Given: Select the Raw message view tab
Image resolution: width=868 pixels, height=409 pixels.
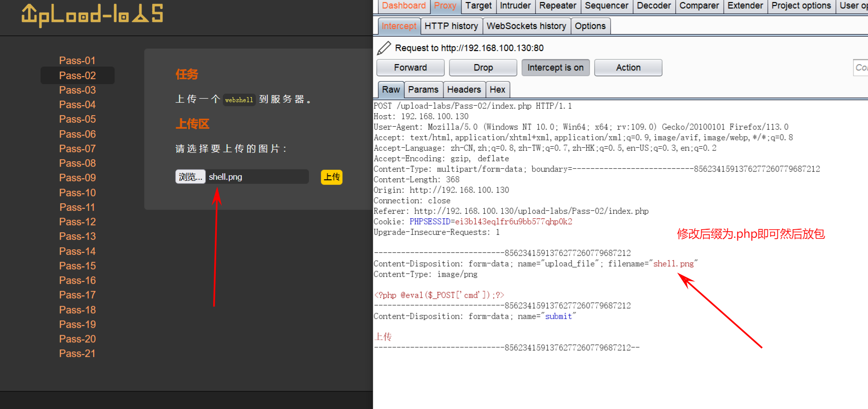Looking at the screenshot, I should pyautogui.click(x=391, y=90).
